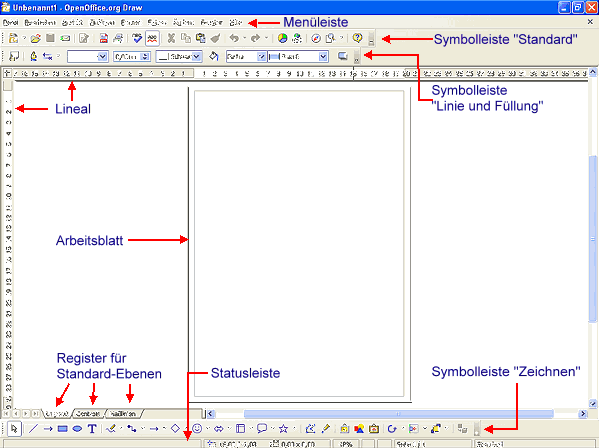
Task: Open the Fontwork Gallery icon
Action: [x=345, y=429]
